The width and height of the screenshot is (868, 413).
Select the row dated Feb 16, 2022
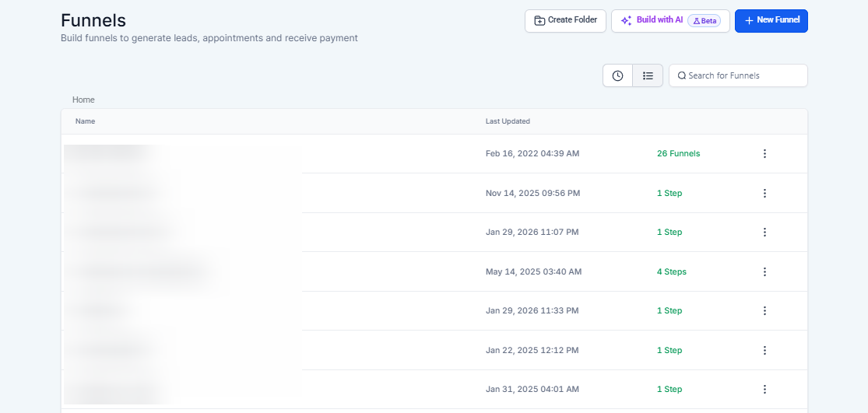point(532,154)
